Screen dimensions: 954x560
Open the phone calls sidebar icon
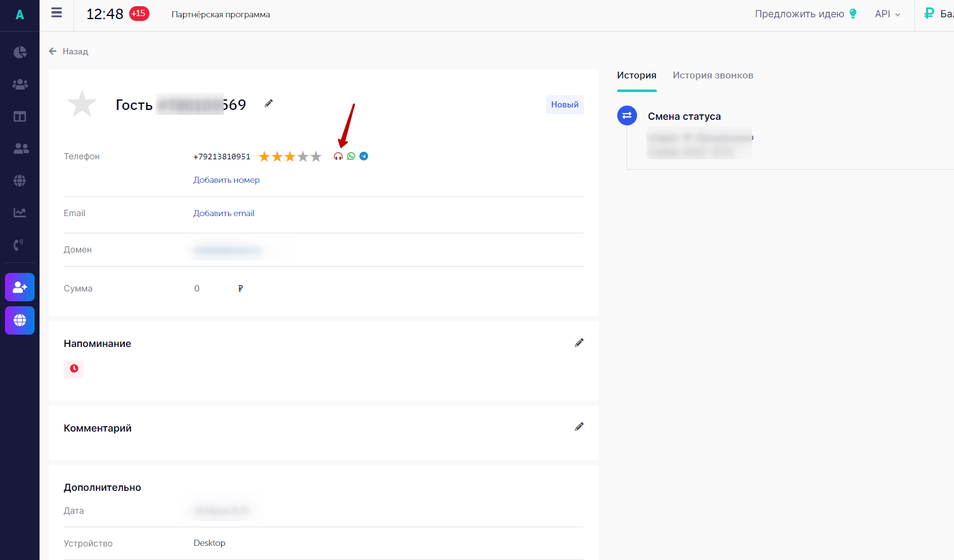pyautogui.click(x=20, y=244)
